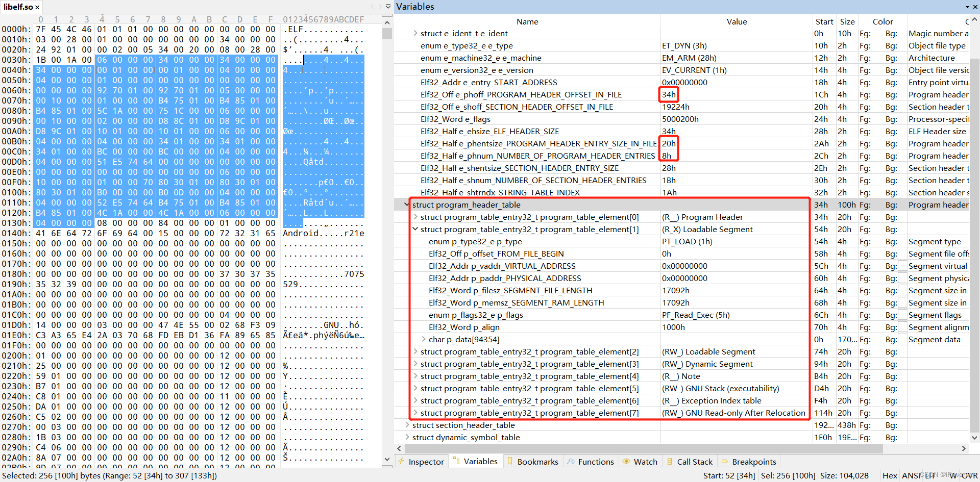
Task: Click the tab scroll right arrow
Action: tap(379, 7)
